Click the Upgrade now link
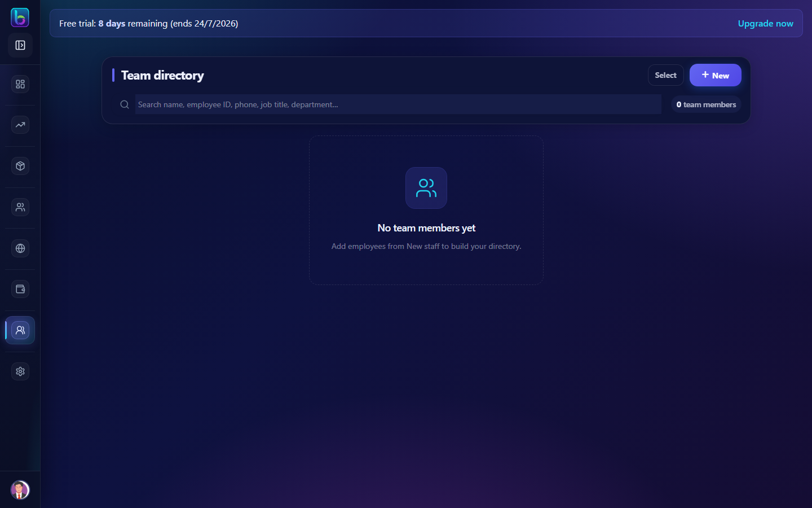Viewport: 812px width, 508px height. pyautogui.click(x=765, y=23)
